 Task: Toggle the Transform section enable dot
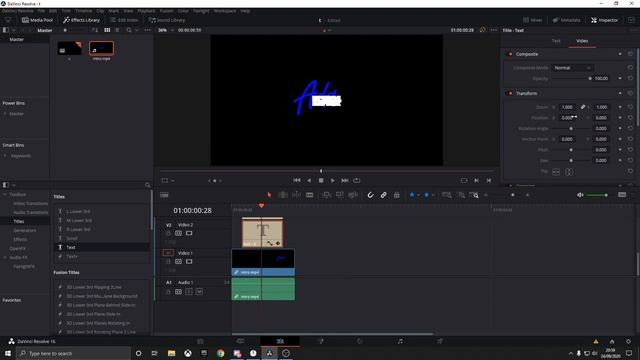[510, 93]
